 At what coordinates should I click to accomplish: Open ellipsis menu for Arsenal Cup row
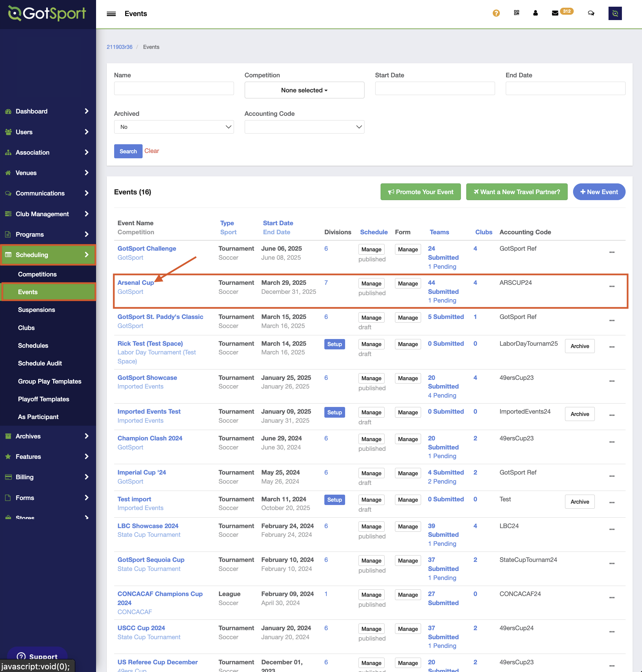(x=612, y=287)
